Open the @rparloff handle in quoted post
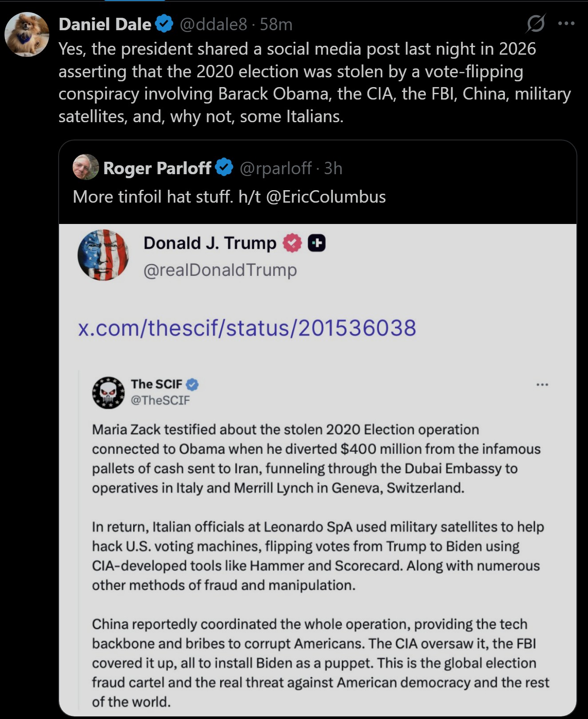The width and height of the screenshot is (588, 719). [x=275, y=168]
